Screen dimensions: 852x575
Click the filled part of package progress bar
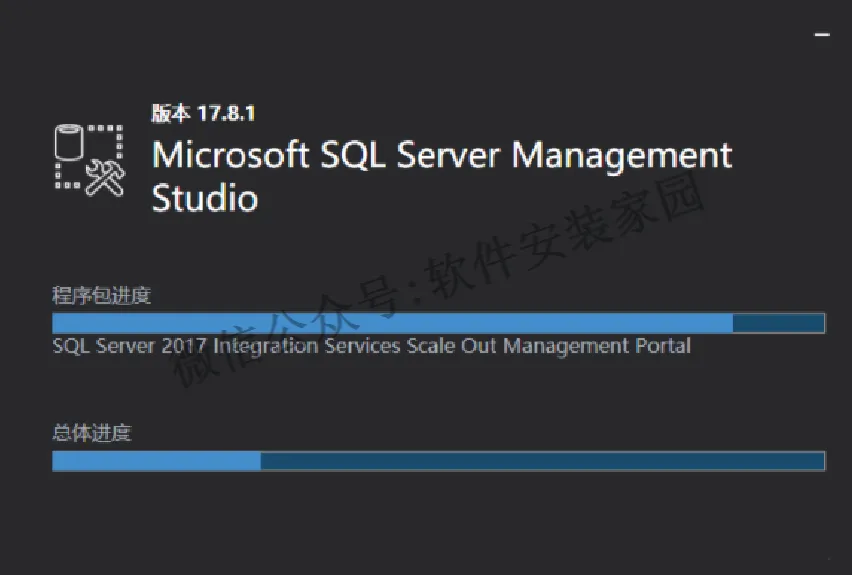[390, 323]
